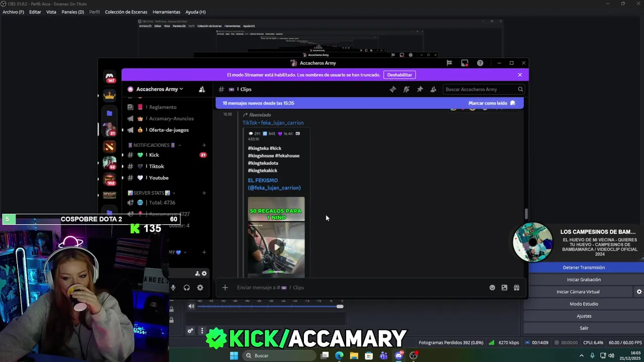Toggle the member list icon

tap(434, 89)
